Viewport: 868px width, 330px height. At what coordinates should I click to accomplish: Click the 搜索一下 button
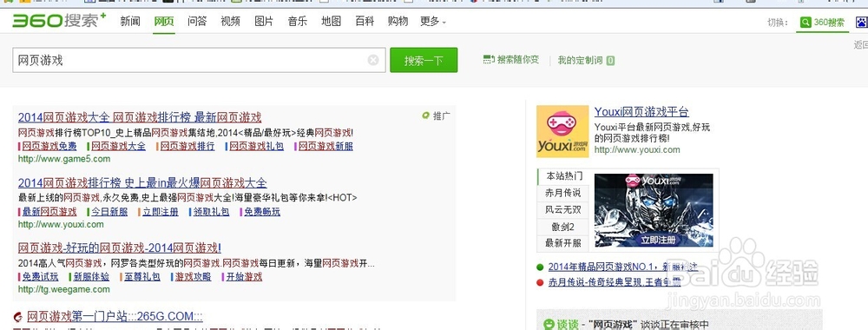(424, 60)
